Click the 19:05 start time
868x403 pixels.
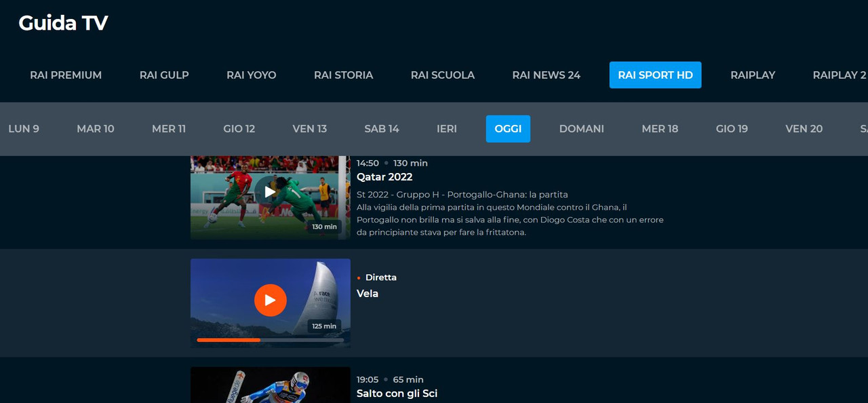(x=368, y=380)
